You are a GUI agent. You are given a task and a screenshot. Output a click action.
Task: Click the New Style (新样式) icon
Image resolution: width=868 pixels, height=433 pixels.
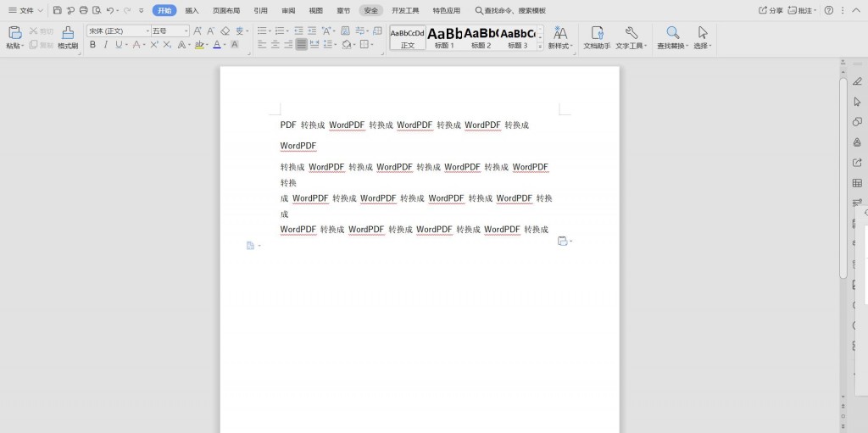tap(560, 32)
